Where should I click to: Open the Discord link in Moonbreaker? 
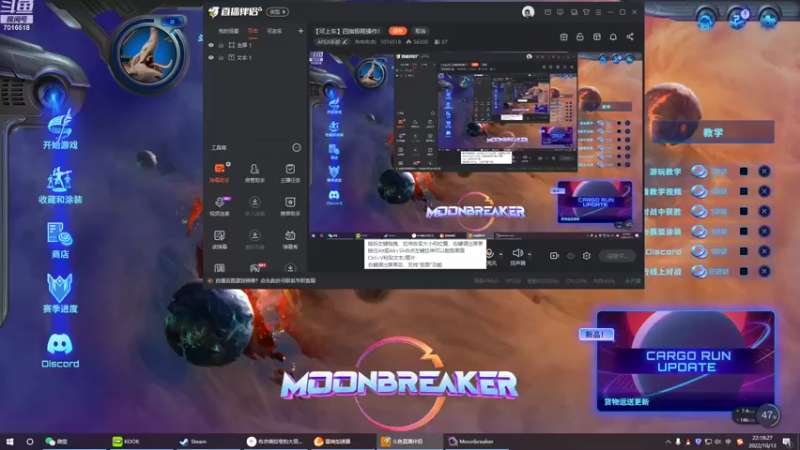(x=60, y=350)
